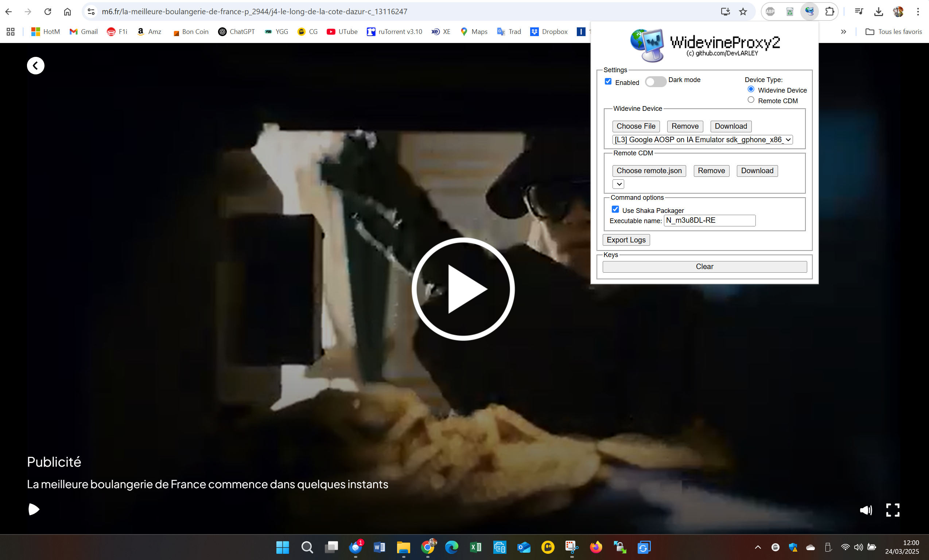Select the Remote CDM radio button
This screenshot has height=560, width=929.
[751, 100]
